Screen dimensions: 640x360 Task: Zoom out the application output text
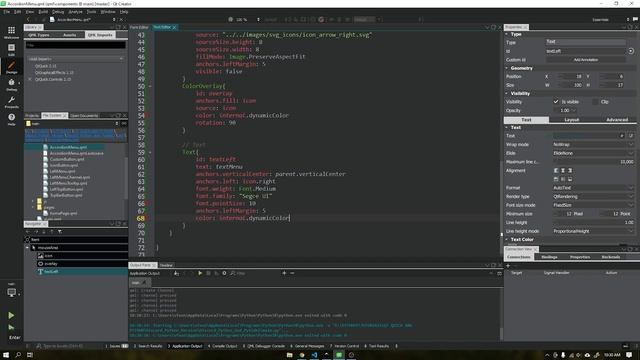[292, 273]
